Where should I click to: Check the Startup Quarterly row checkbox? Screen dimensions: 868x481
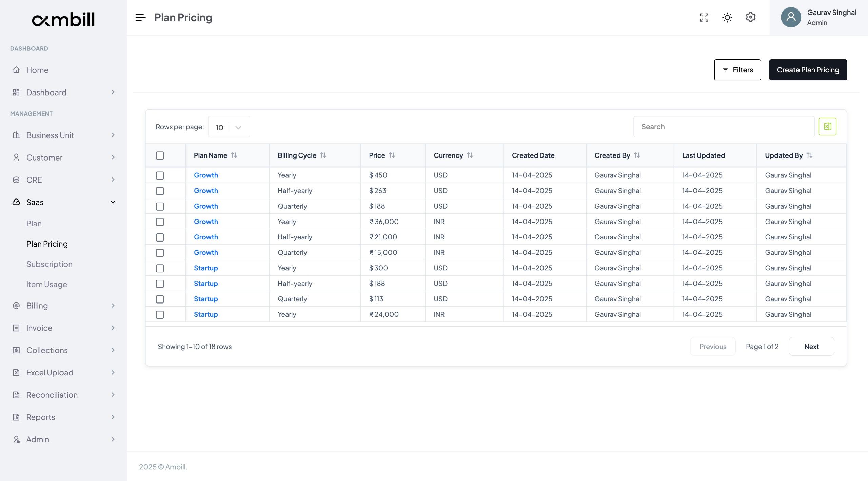click(x=160, y=299)
